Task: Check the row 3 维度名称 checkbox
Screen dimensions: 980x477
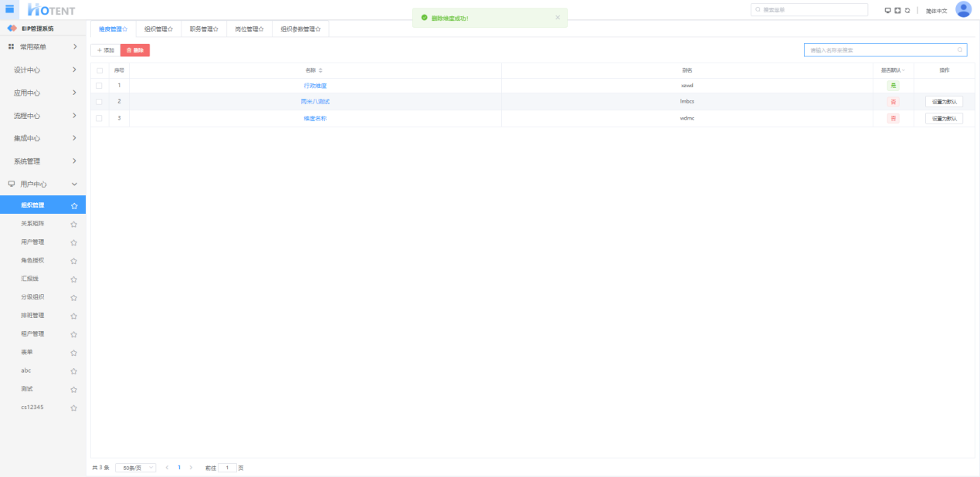Action: tap(99, 118)
